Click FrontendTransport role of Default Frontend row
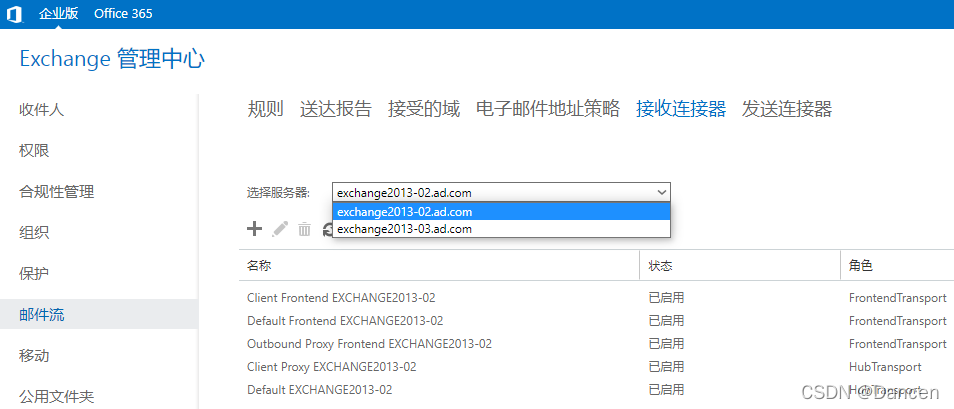Viewport: 954px width, 409px height. 897,321
